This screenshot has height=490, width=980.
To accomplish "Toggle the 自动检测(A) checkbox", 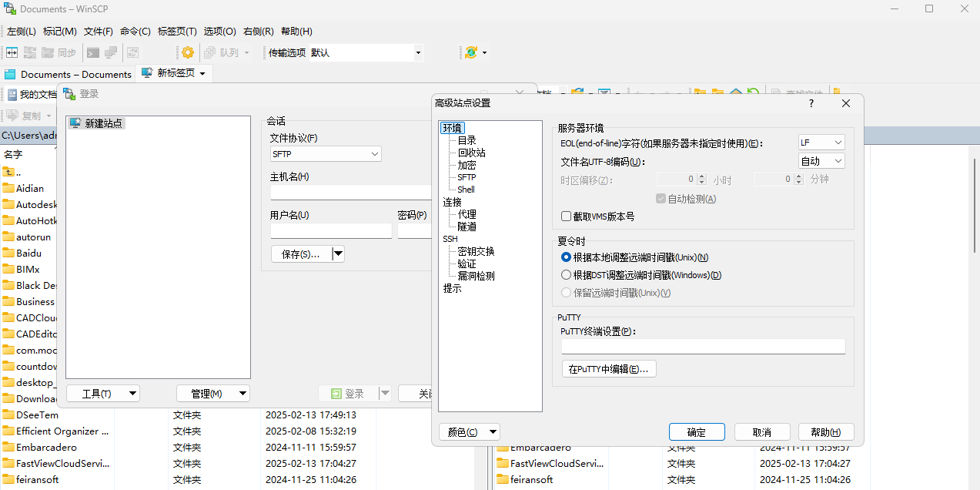I will tap(660, 199).
